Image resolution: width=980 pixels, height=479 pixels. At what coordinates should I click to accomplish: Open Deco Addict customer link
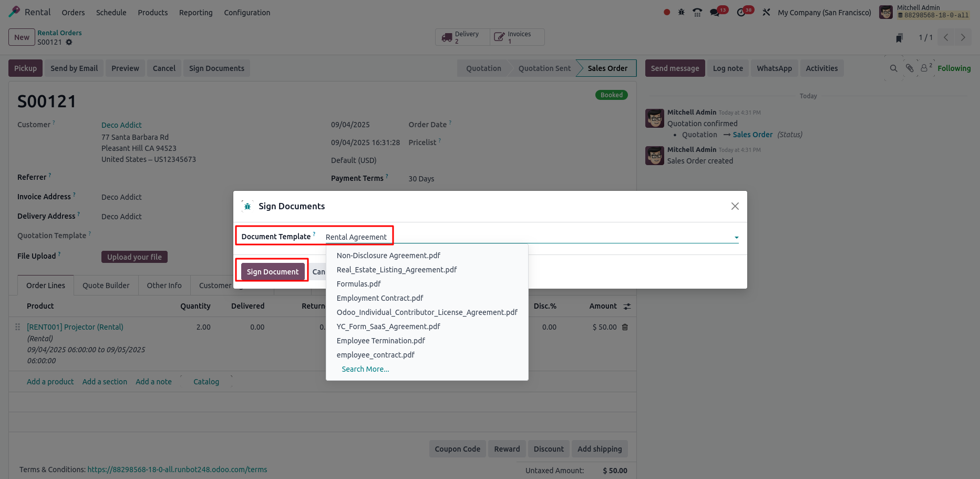[x=121, y=125]
